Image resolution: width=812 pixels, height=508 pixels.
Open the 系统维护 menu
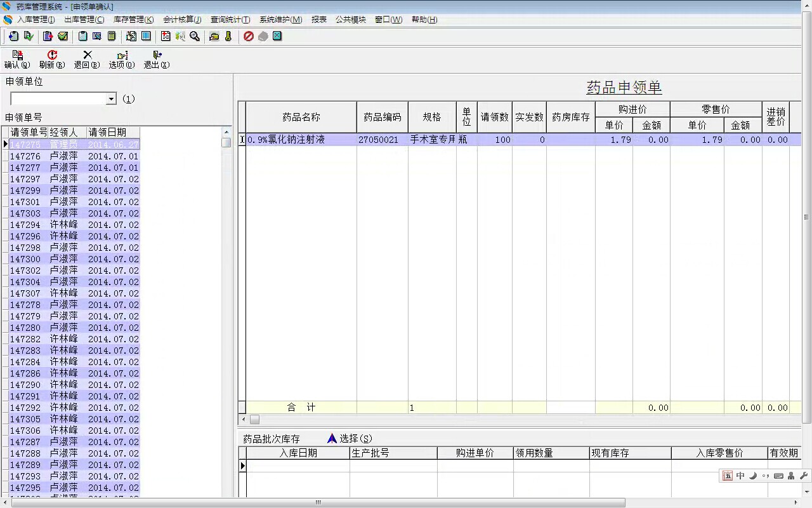tap(280, 20)
